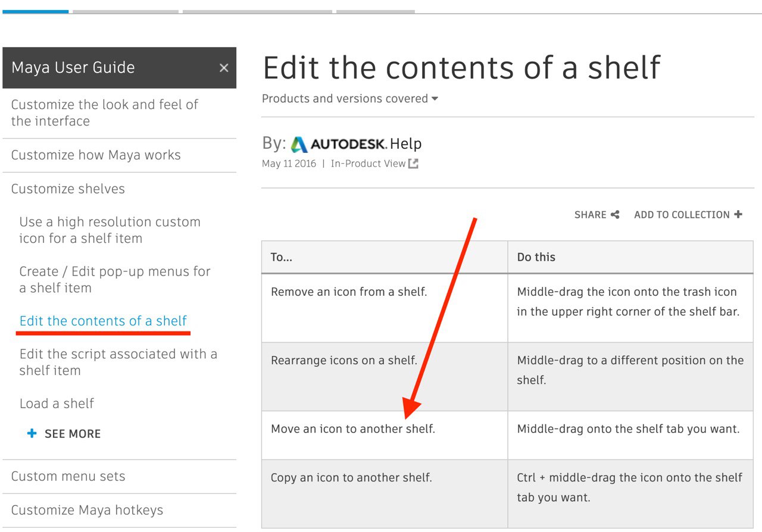Open the Load a shelf link
762x532 pixels.
point(57,403)
